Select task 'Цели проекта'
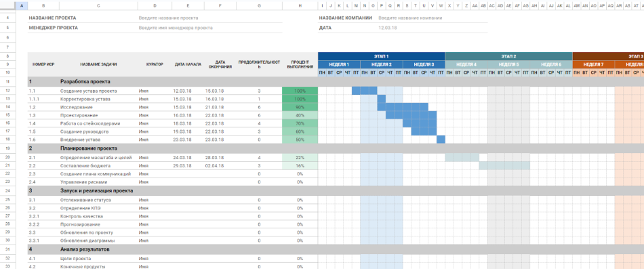 pyautogui.click(x=75, y=259)
